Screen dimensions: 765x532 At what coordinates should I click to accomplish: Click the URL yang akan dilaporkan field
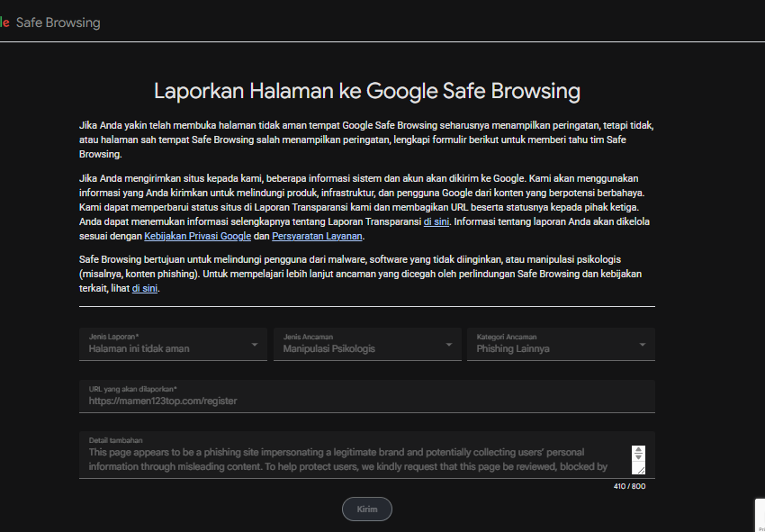(x=367, y=396)
